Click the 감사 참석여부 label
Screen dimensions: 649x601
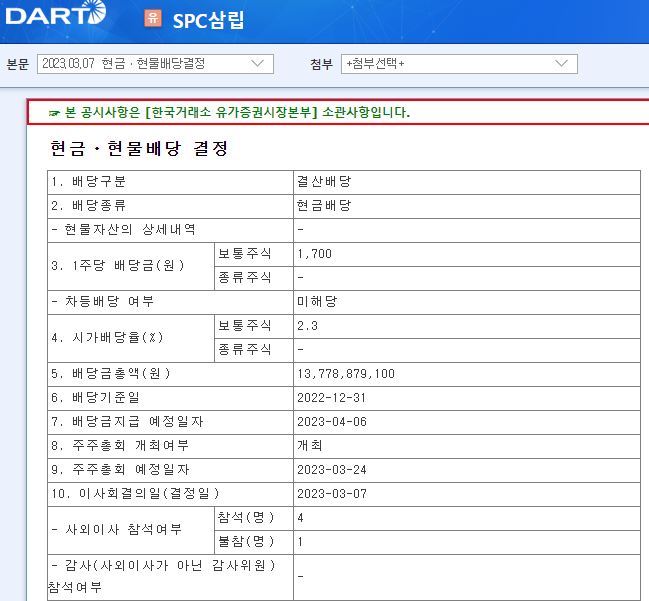(162, 576)
